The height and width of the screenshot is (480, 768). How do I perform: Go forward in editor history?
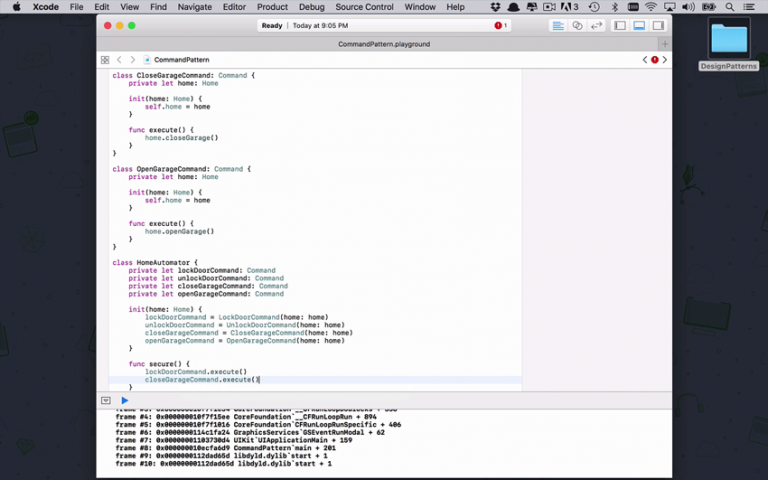(132, 60)
